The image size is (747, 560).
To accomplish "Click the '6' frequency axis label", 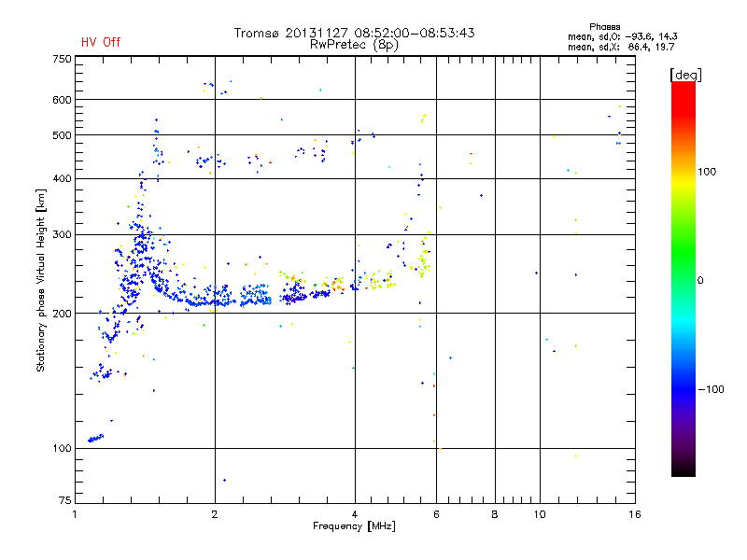I will pos(436,514).
